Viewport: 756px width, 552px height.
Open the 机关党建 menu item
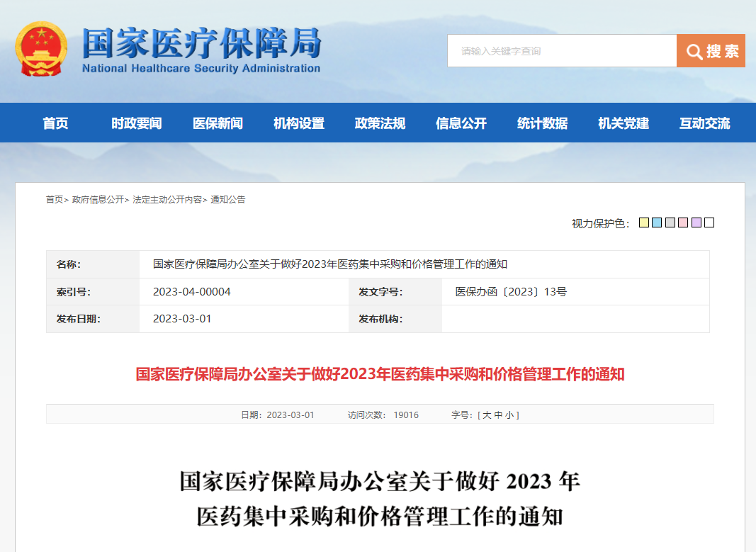(x=624, y=123)
